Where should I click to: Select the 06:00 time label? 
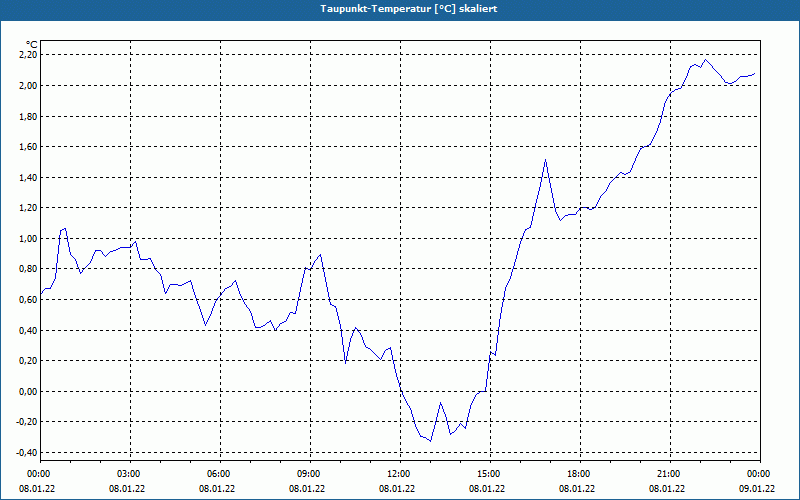pyautogui.click(x=220, y=474)
